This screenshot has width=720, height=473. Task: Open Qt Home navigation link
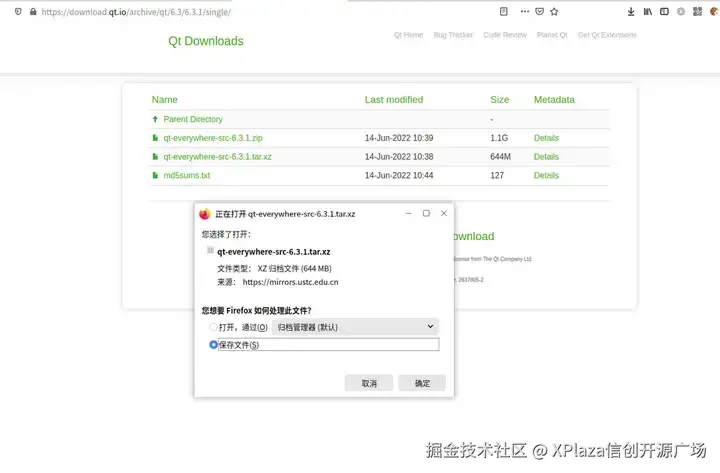(x=408, y=35)
